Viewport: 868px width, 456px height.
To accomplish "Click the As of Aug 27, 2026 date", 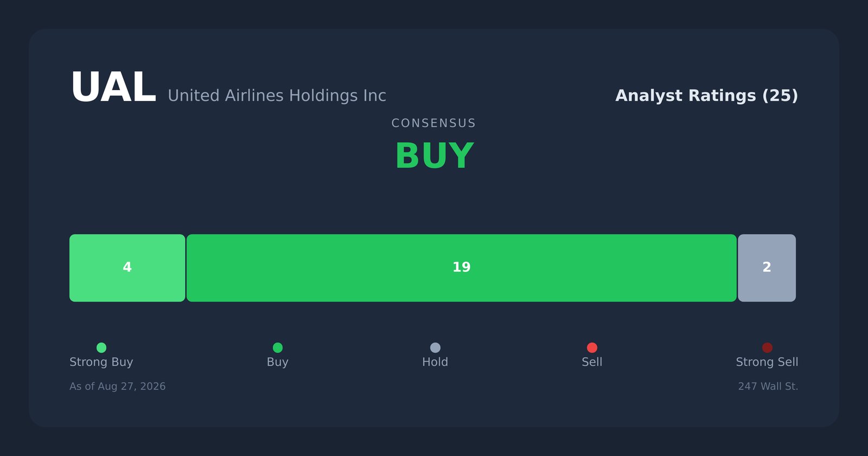I will [x=118, y=387].
